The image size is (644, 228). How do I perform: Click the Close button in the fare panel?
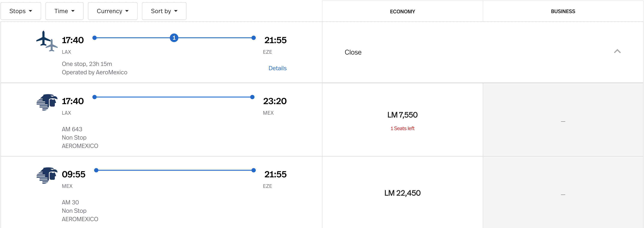pyautogui.click(x=353, y=52)
